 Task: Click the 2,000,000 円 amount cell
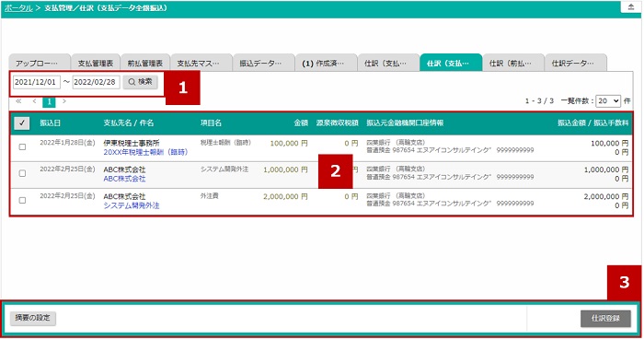(x=285, y=196)
